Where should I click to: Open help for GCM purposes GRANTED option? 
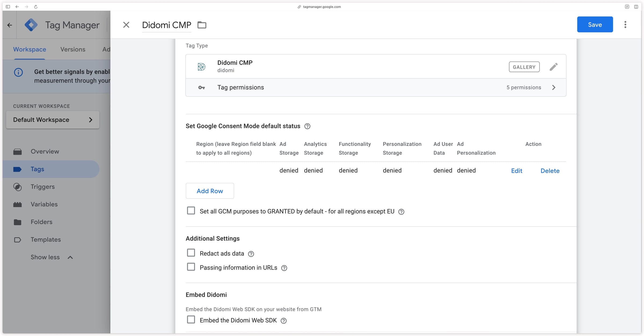401,212
